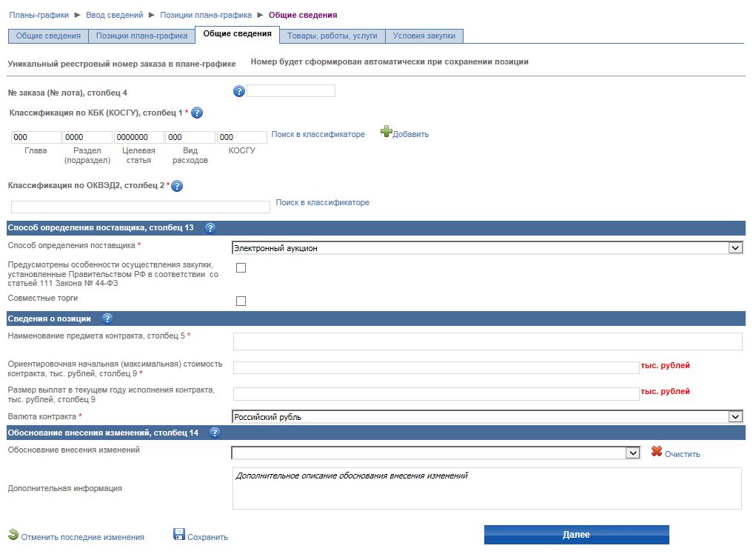The image size is (756, 557).
Task: Click Поиск в классификаторе link for OKVED2
Action: [322, 202]
